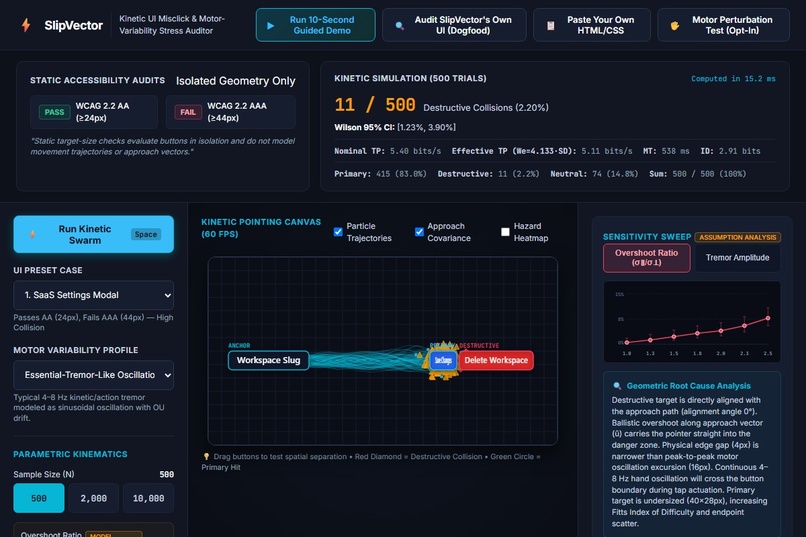Select sample size 2,000
This screenshot has width=806, height=537.
(94, 498)
